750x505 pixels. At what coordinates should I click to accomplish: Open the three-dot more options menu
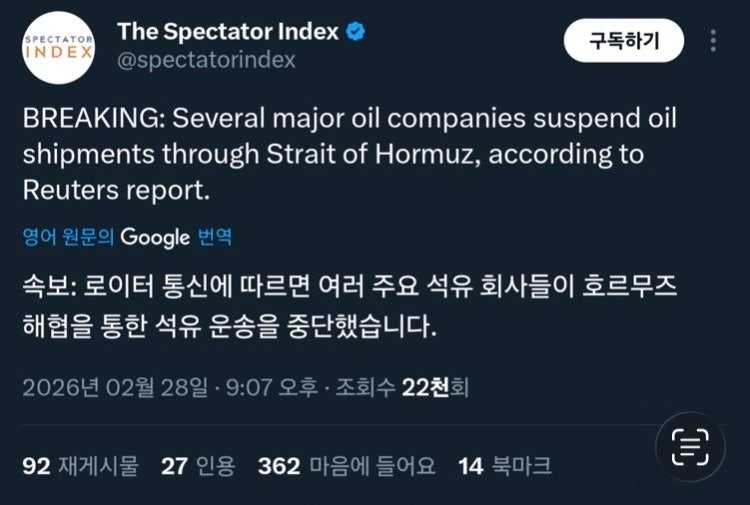(x=713, y=41)
